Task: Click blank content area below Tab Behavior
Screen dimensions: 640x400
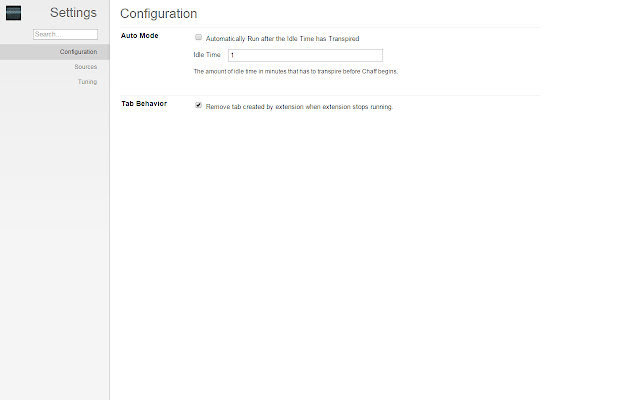Action: (x=370, y=250)
